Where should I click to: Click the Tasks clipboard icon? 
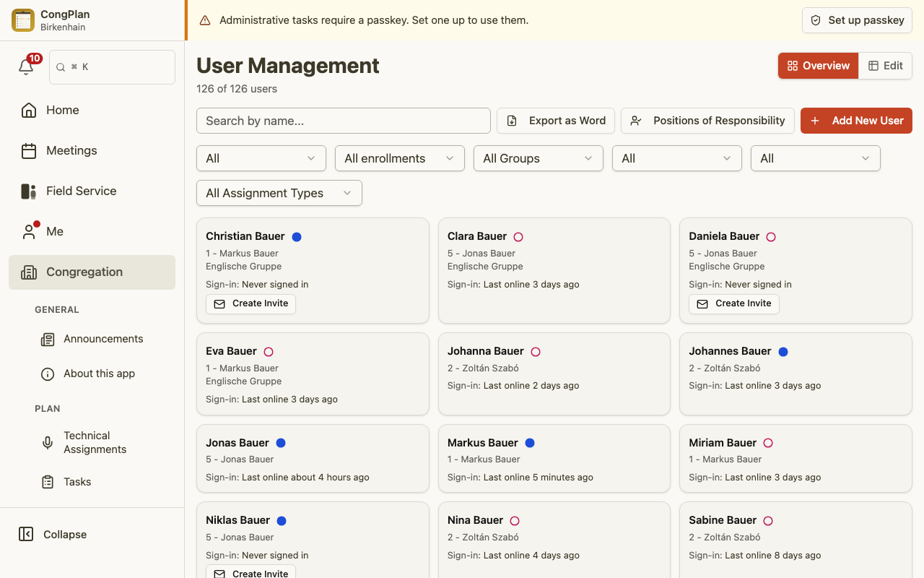(x=48, y=482)
